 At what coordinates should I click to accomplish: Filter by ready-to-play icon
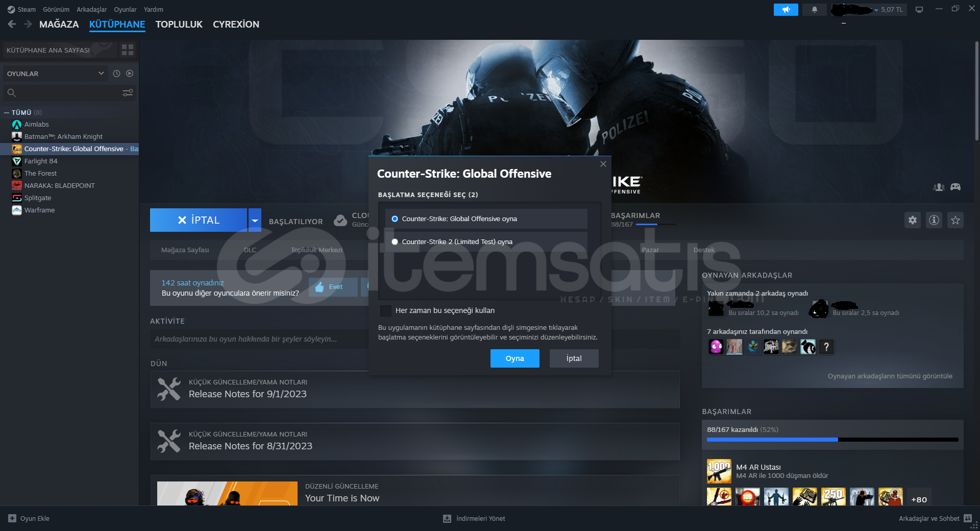[130, 74]
